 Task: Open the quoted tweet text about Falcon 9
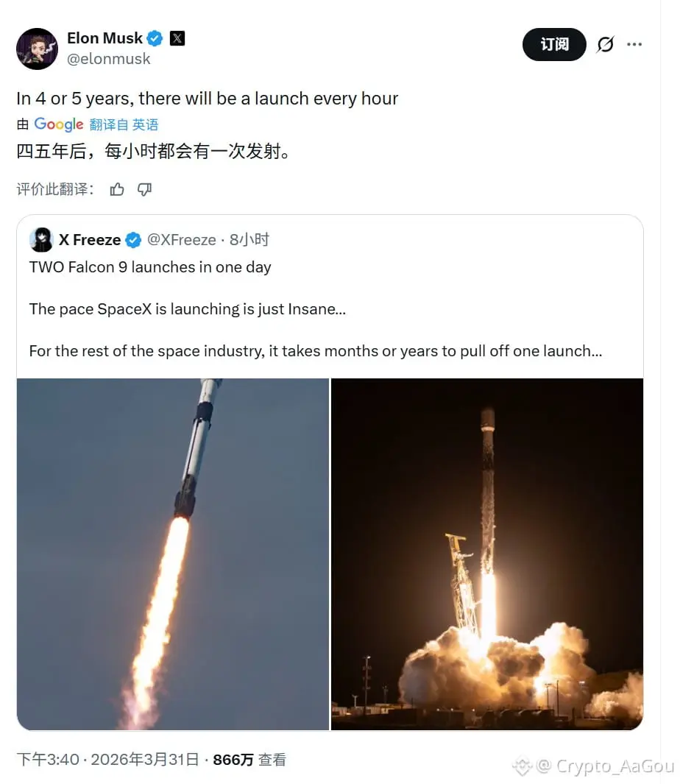tap(316, 309)
